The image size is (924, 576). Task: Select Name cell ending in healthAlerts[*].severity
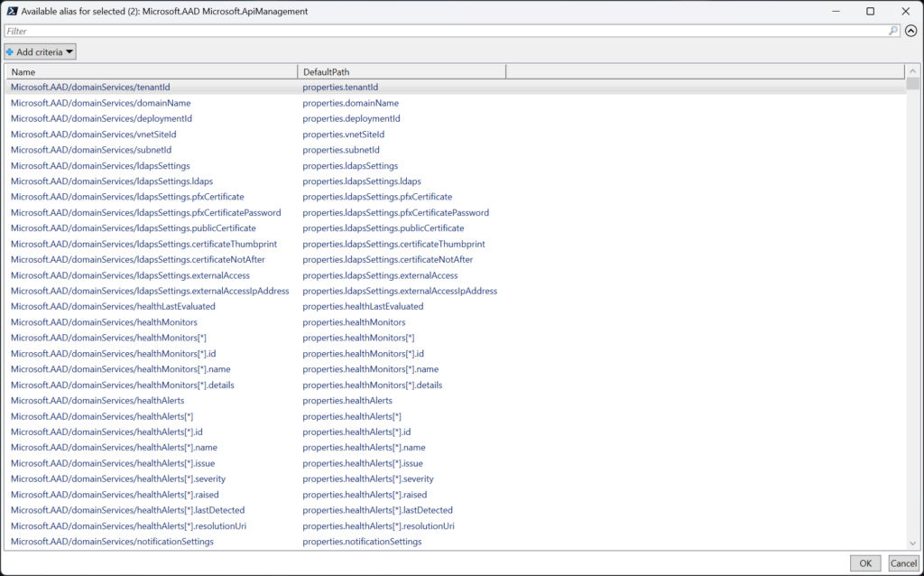coord(118,478)
